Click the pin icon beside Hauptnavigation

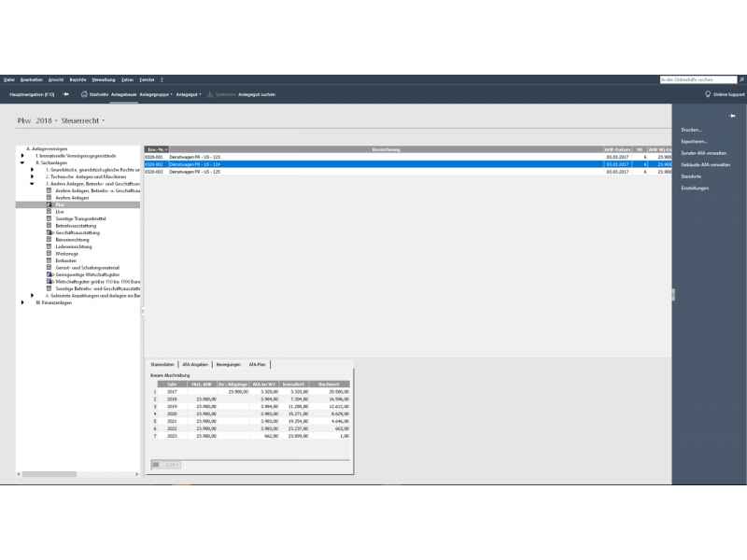pyautogui.click(x=65, y=94)
